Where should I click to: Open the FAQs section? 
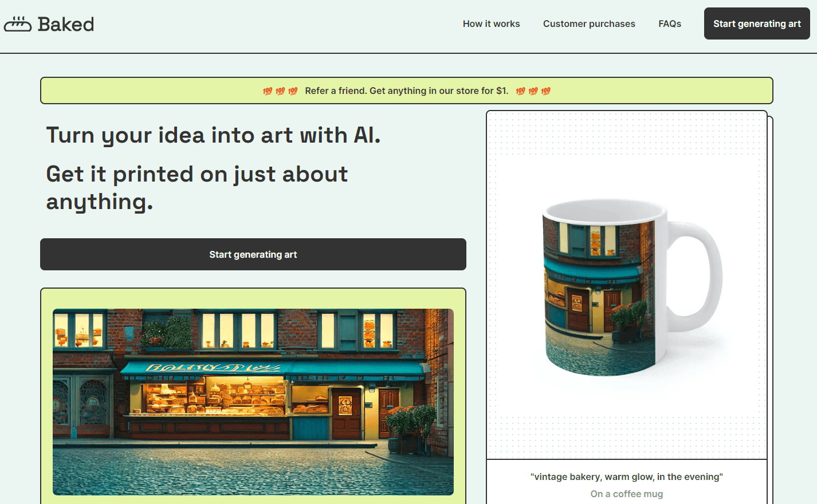(x=669, y=23)
